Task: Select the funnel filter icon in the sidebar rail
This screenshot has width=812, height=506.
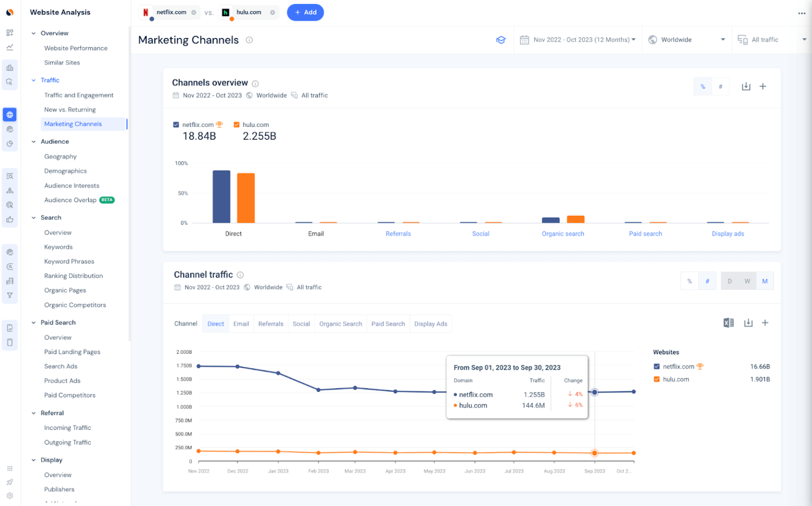Action: click(10, 295)
